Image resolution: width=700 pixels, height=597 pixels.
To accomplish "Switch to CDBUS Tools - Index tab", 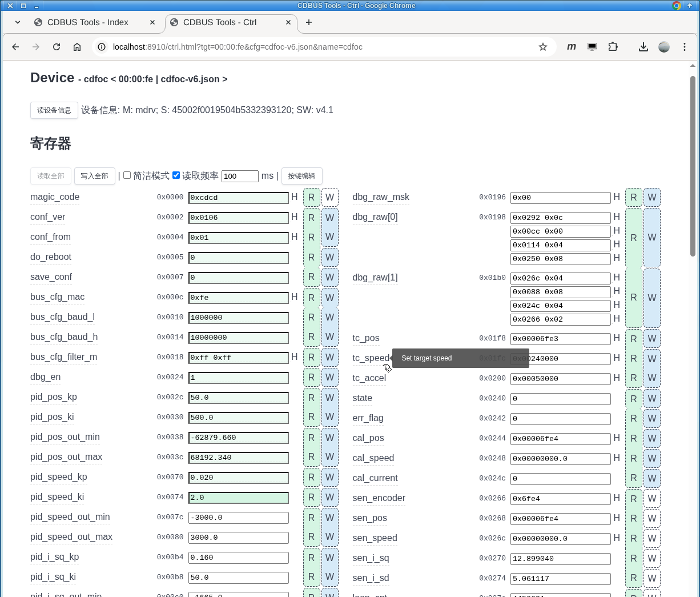I will pos(88,22).
